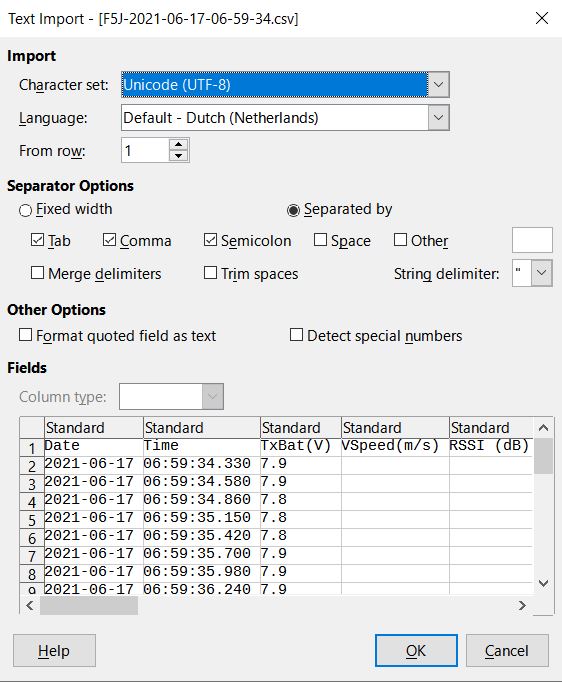Select the TxBat(V) column Standard header
This screenshot has width=562, height=682.
point(301,428)
